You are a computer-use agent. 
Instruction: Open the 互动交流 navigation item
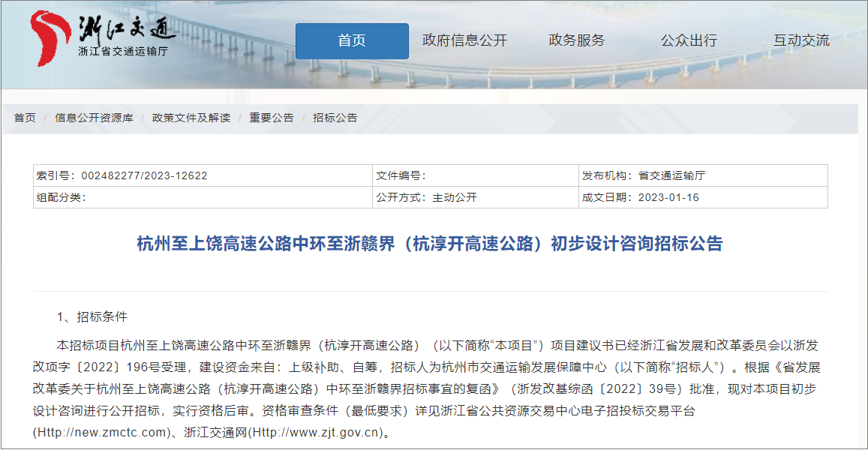[801, 40]
